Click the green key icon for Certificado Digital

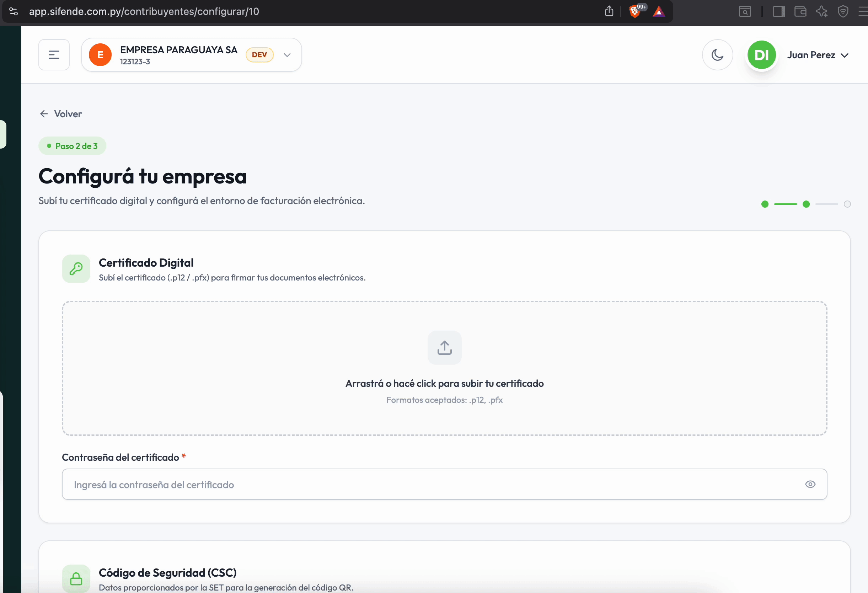[x=76, y=269]
